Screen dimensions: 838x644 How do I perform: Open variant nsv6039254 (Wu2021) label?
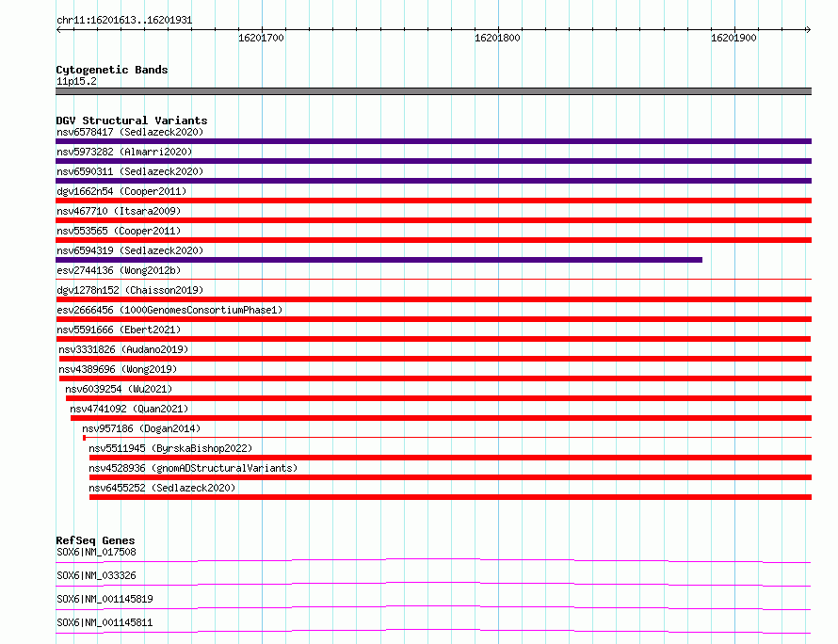tap(119, 389)
